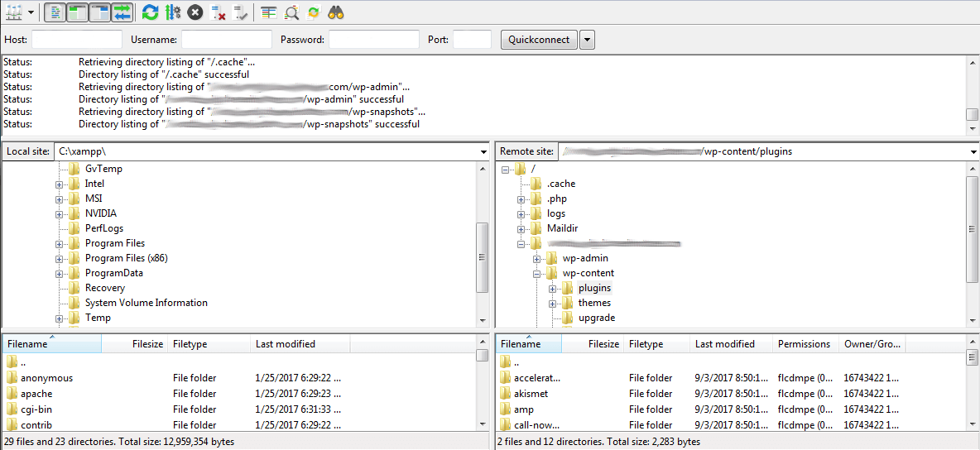Search remote files with binoculars icon
The image size is (980, 450).
[x=336, y=12]
